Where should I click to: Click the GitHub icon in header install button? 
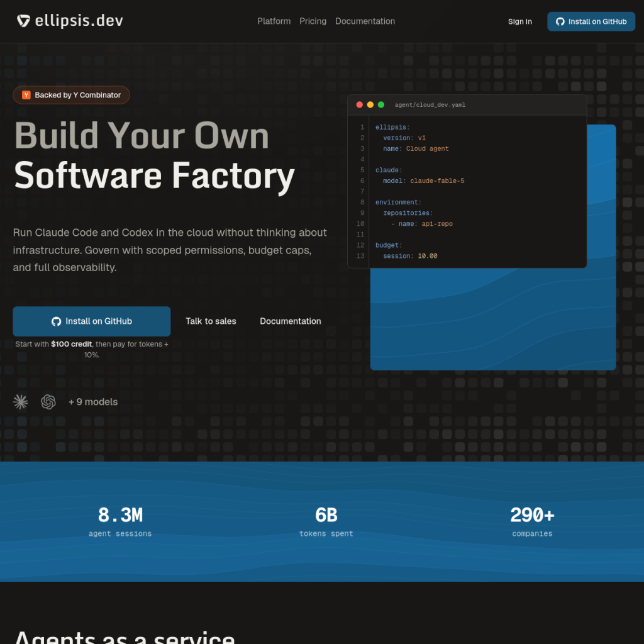[560, 21]
